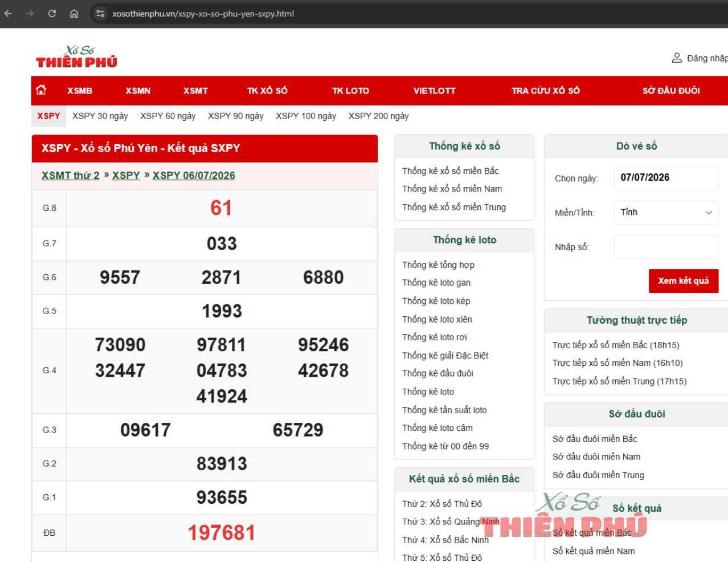Open the TRA CỨU XỔ SỐ menu
This screenshot has width=728, height=562.
tap(546, 91)
